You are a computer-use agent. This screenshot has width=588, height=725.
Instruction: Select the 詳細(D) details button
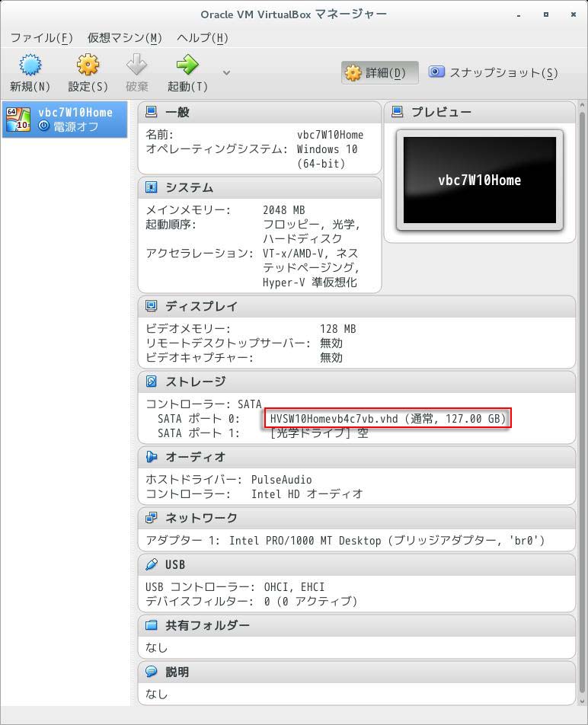click(x=380, y=72)
